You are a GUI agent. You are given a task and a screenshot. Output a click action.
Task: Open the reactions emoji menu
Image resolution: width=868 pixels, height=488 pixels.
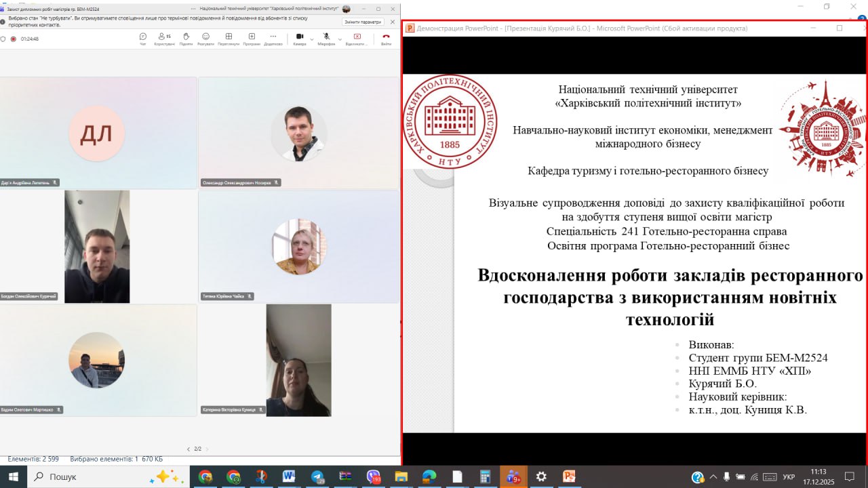coord(205,38)
